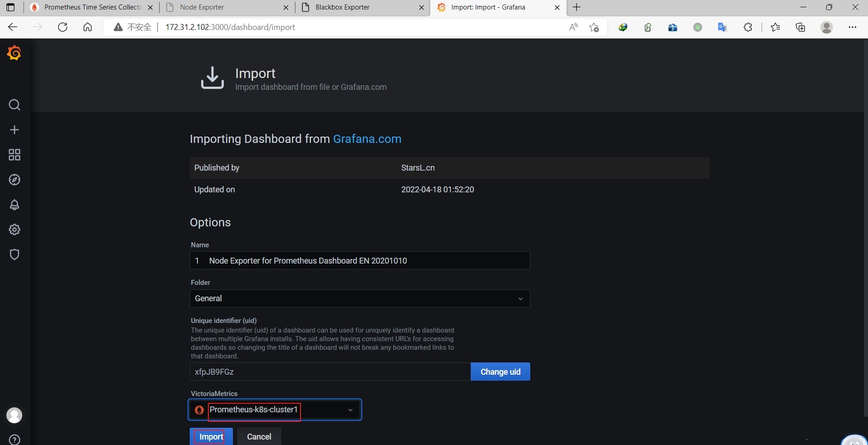Cancel the dashboard import
Screen dimensions: 868x445
(259, 436)
